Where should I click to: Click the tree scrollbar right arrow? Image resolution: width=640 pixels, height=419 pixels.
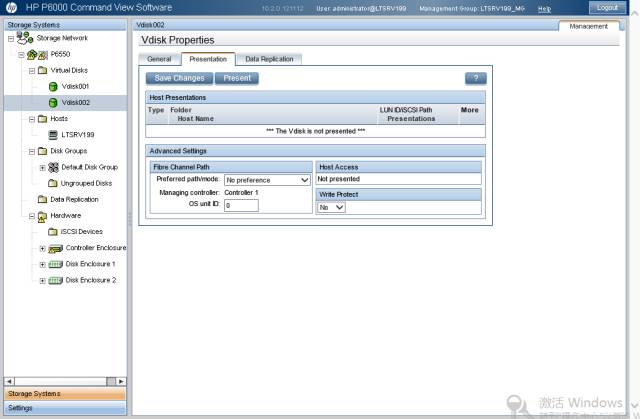point(121,381)
